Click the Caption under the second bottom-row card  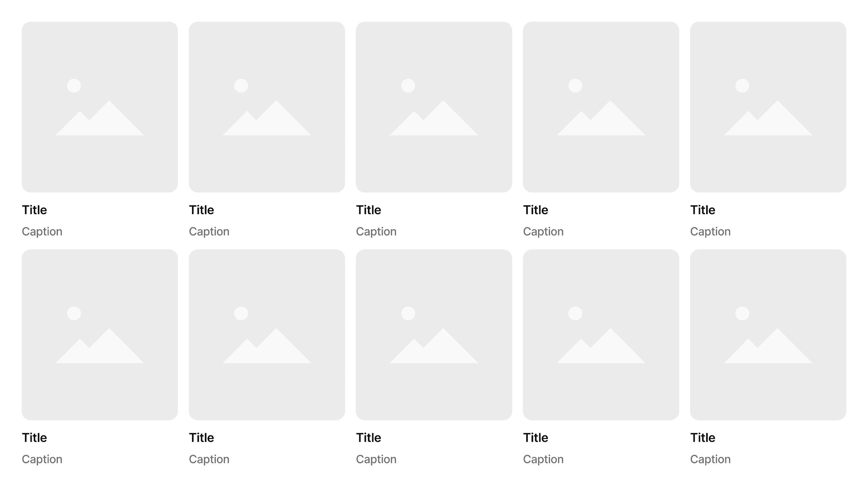[x=209, y=459]
